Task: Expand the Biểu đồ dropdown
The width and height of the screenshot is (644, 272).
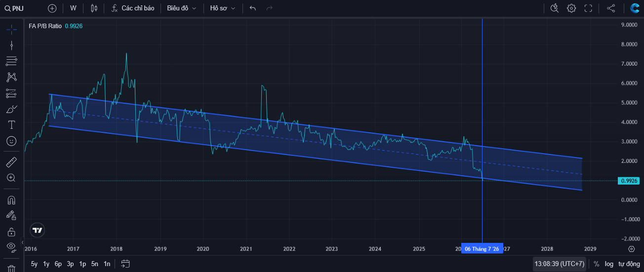Action: (x=181, y=8)
